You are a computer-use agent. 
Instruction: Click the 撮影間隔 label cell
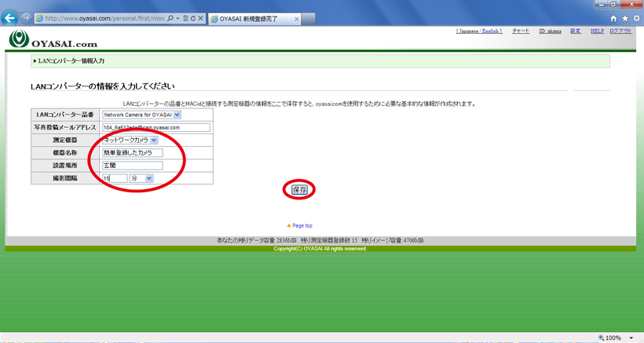pyautogui.click(x=65, y=178)
